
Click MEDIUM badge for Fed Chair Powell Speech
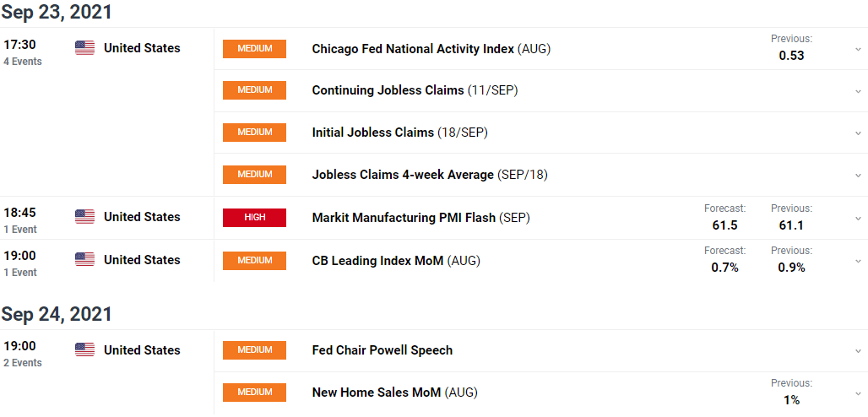pos(255,350)
